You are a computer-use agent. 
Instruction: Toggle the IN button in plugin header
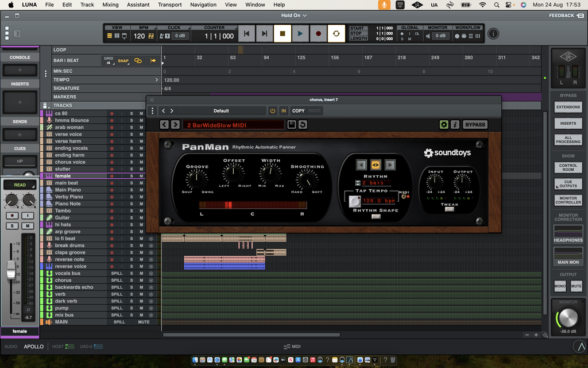tap(284, 111)
